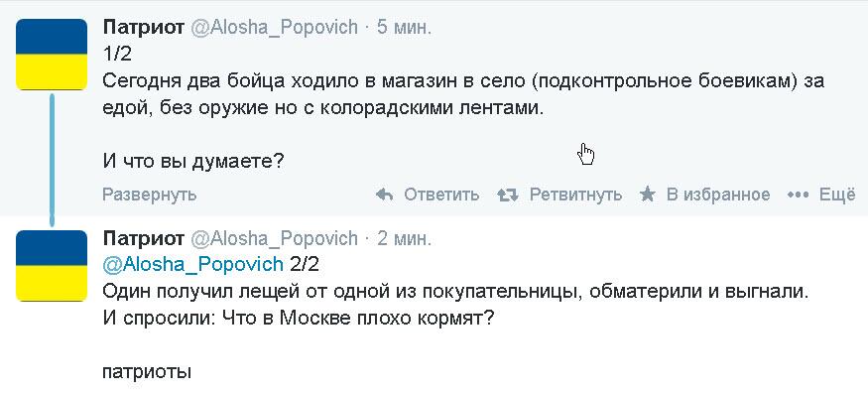Click the retweet arrows icon
This screenshot has width=868, height=394.
tap(508, 195)
